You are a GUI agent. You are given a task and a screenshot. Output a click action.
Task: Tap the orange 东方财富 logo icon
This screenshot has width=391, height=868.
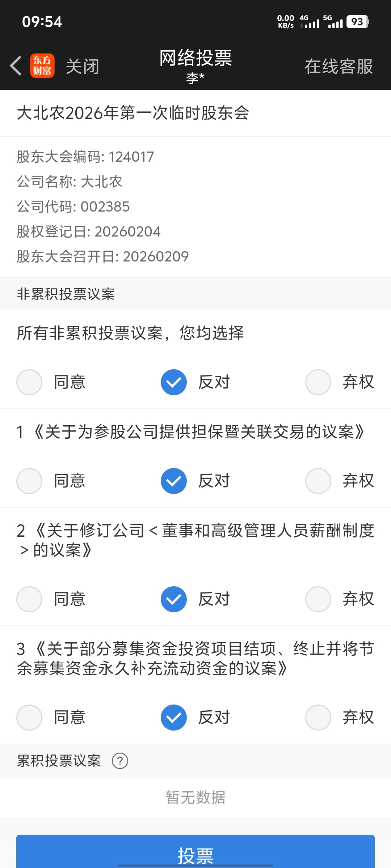coord(42,66)
